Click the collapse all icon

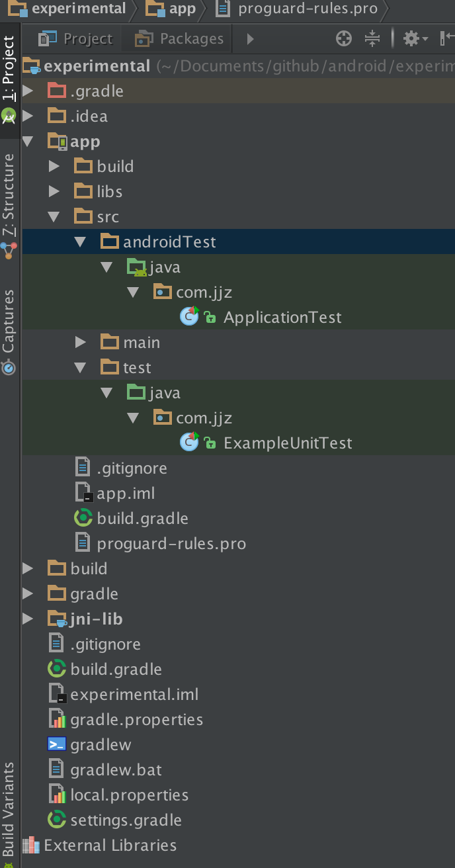(373, 39)
